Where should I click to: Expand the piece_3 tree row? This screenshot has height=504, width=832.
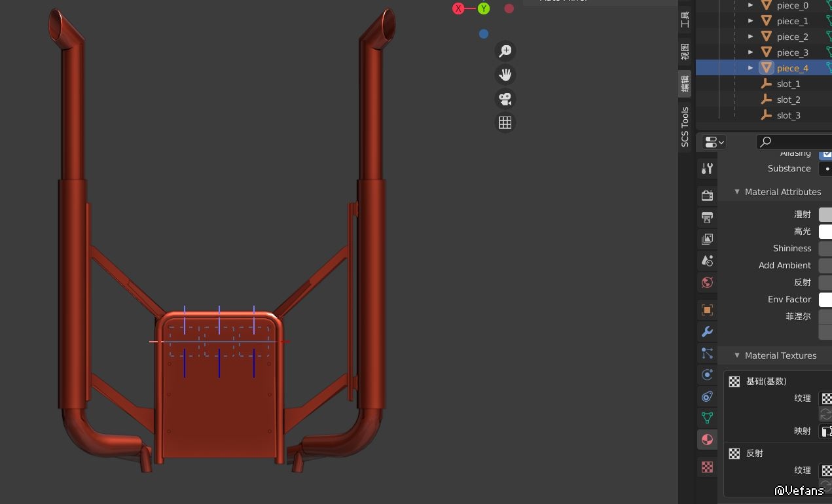(751, 52)
